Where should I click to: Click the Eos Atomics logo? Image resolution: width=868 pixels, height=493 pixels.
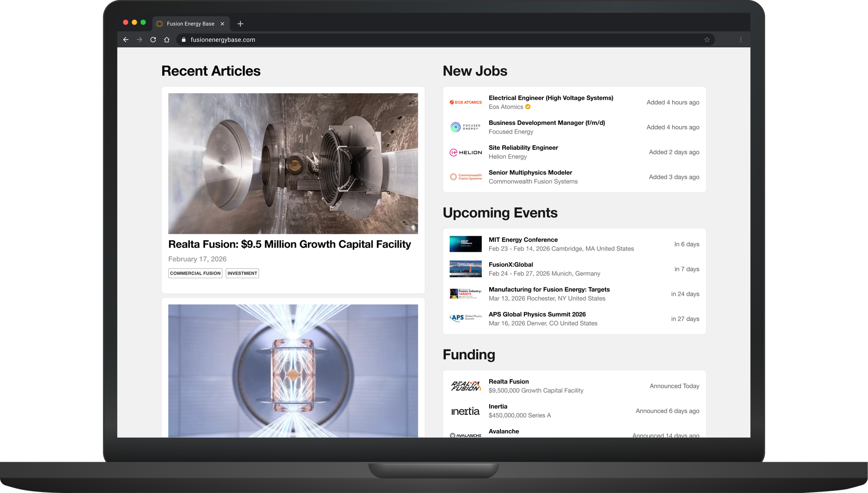coord(466,102)
